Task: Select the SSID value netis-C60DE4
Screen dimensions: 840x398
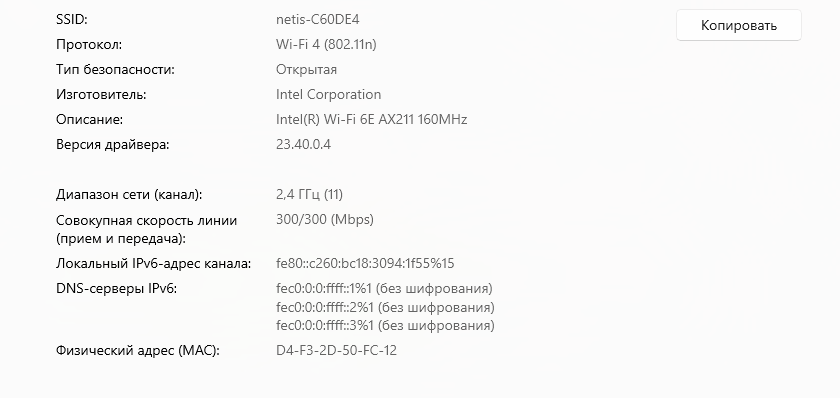Action: click(x=318, y=20)
